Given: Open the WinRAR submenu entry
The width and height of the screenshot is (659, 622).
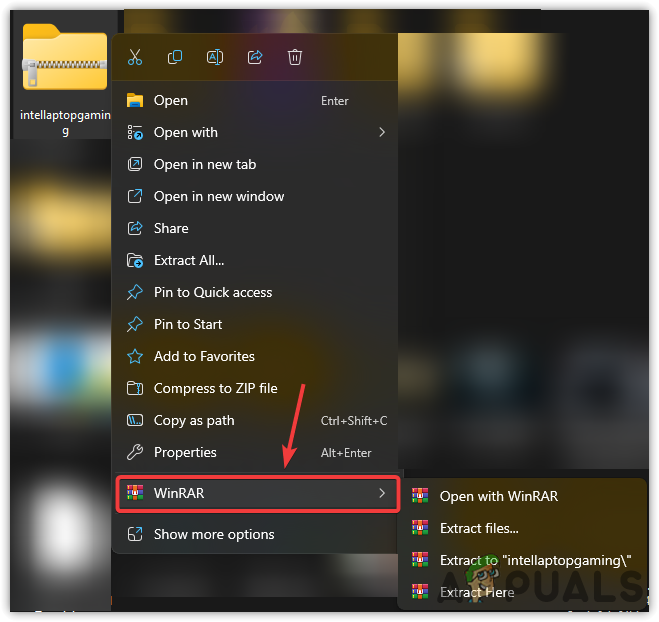Looking at the screenshot, I should [257, 493].
